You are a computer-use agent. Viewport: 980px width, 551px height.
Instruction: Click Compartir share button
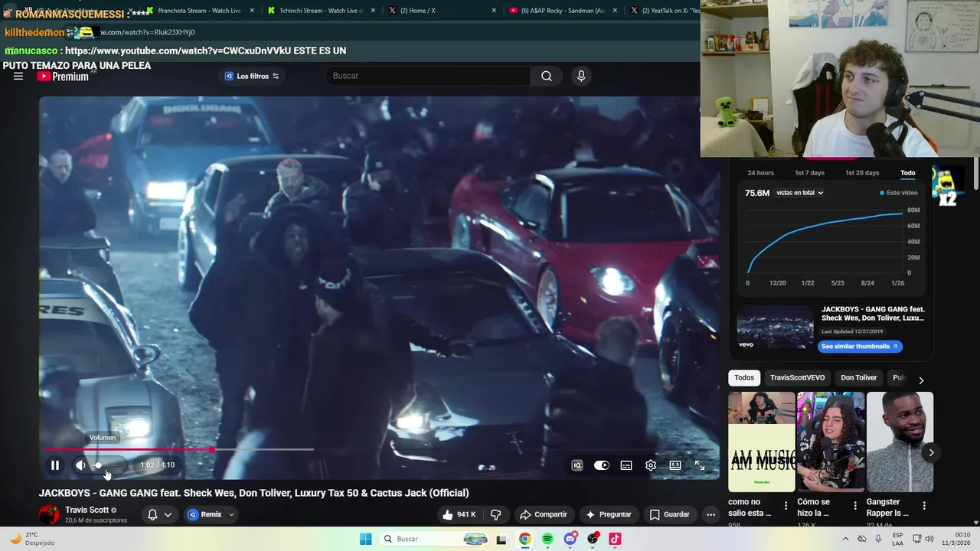click(543, 514)
